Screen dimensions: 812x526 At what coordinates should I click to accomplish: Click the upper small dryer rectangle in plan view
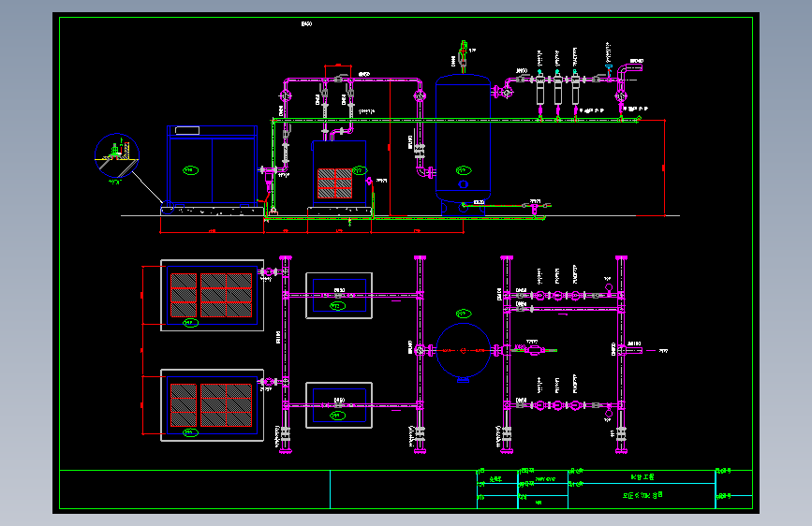tap(339, 296)
